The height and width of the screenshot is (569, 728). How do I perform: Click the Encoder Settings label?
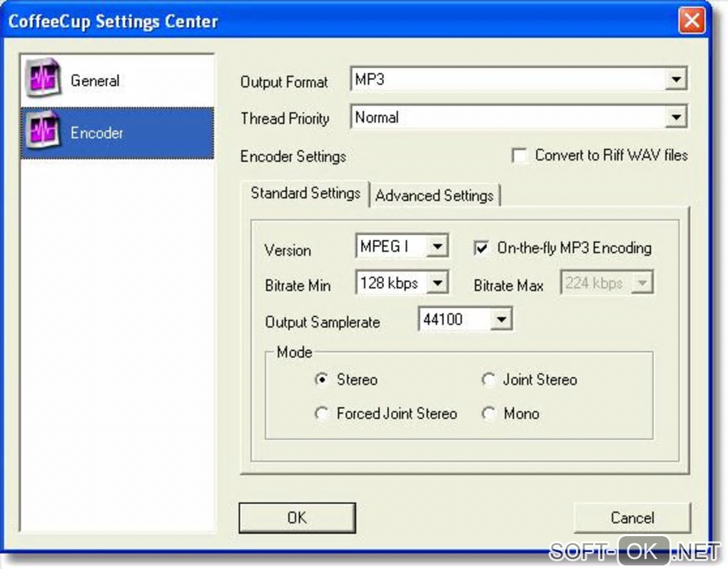point(293,156)
